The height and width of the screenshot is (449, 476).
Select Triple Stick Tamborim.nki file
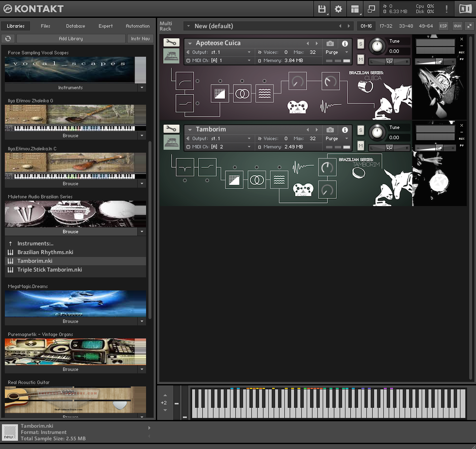[75, 270]
